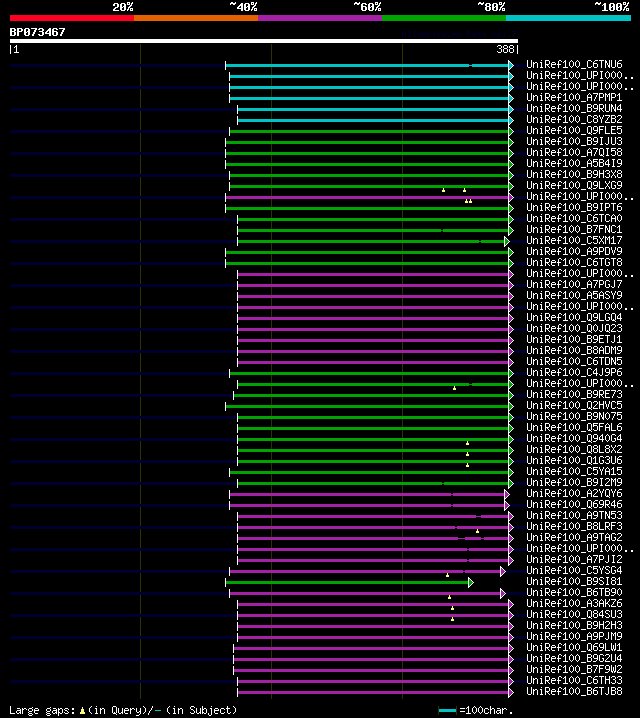Open hit UniRef100_C8YZB2
Screen dimensions: 640x718
pos(574,120)
